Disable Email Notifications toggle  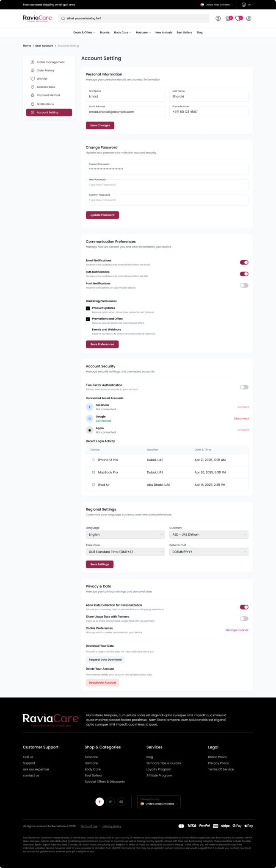(244, 262)
